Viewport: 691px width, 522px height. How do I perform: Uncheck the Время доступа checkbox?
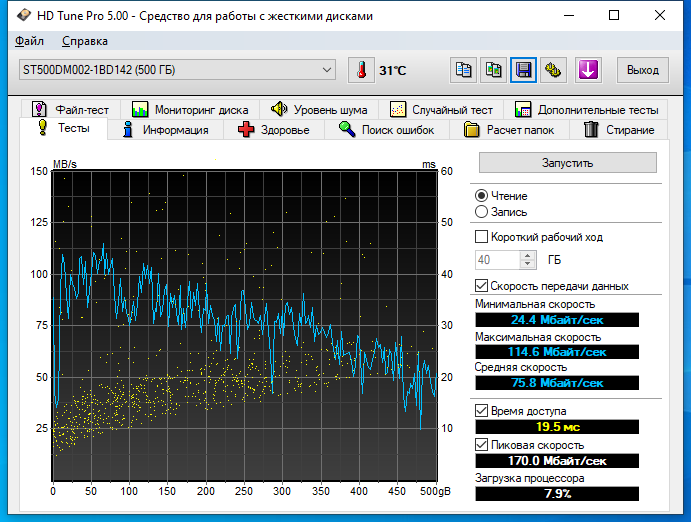pos(482,411)
